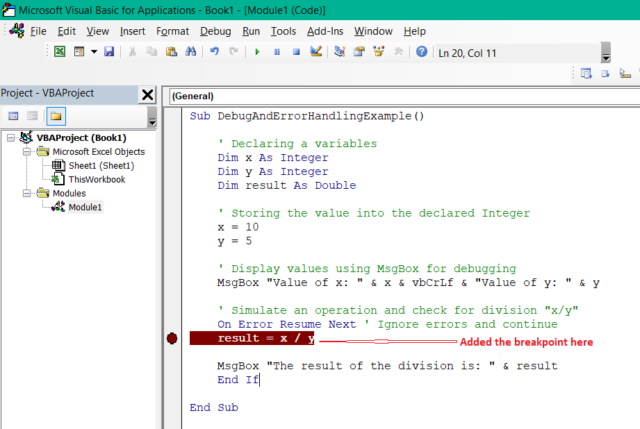640x429 pixels.
Task: Toggle Design Mode icon in toolbar
Action: coord(316,51)
